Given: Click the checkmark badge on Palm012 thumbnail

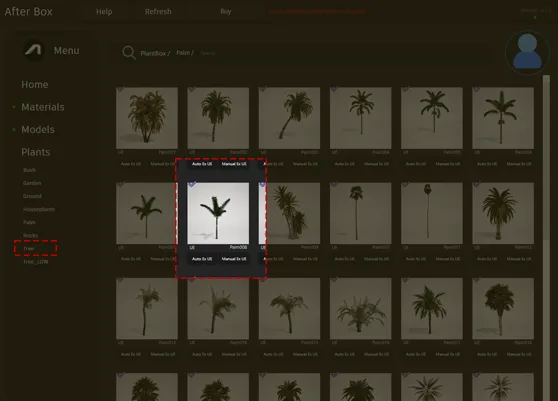Looking at the screenshot, I should (477, 184).
